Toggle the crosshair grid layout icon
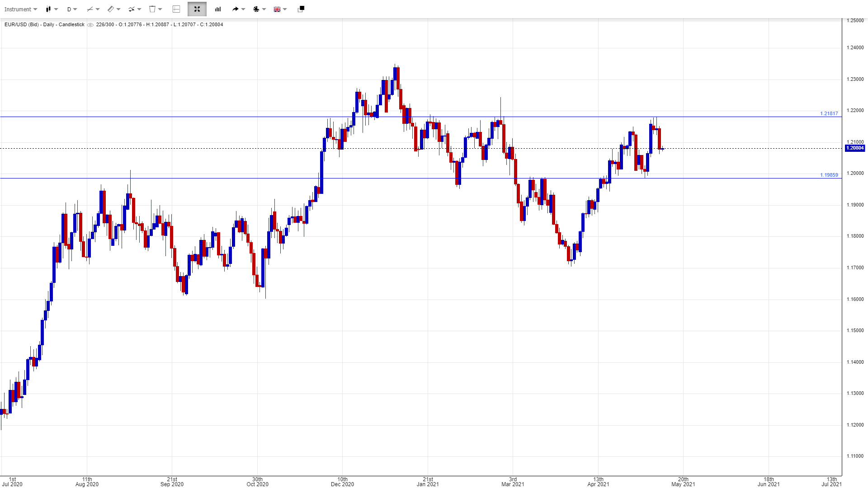Viewport: 868px width, 488px height. point(177,9)
